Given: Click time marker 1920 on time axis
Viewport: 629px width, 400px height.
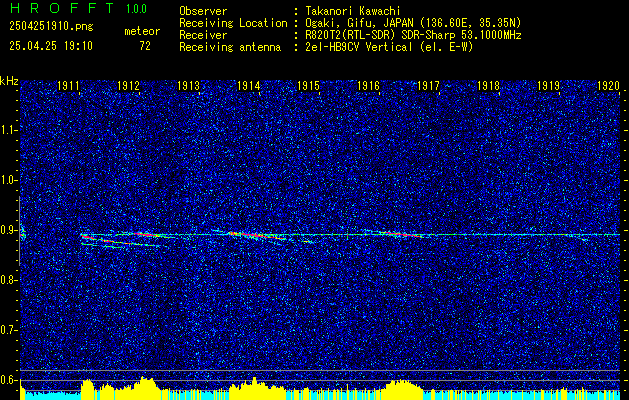Looking at the screenshot, I should (609, 85).
